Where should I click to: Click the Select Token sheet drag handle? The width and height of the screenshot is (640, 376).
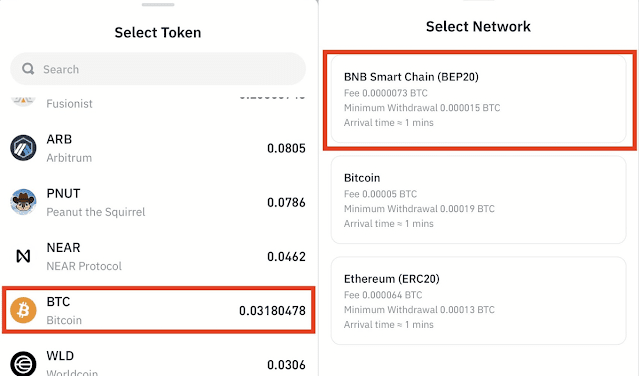[158, 4]
